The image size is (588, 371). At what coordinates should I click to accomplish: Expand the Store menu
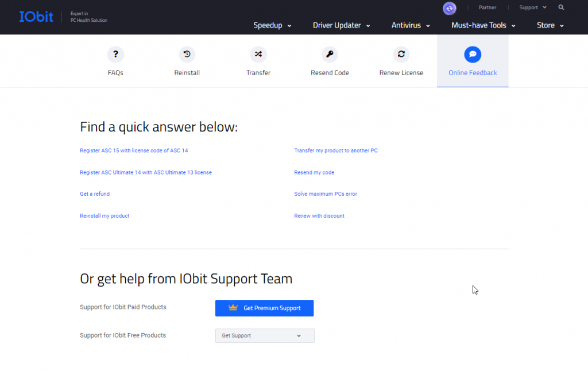(550, 25)
